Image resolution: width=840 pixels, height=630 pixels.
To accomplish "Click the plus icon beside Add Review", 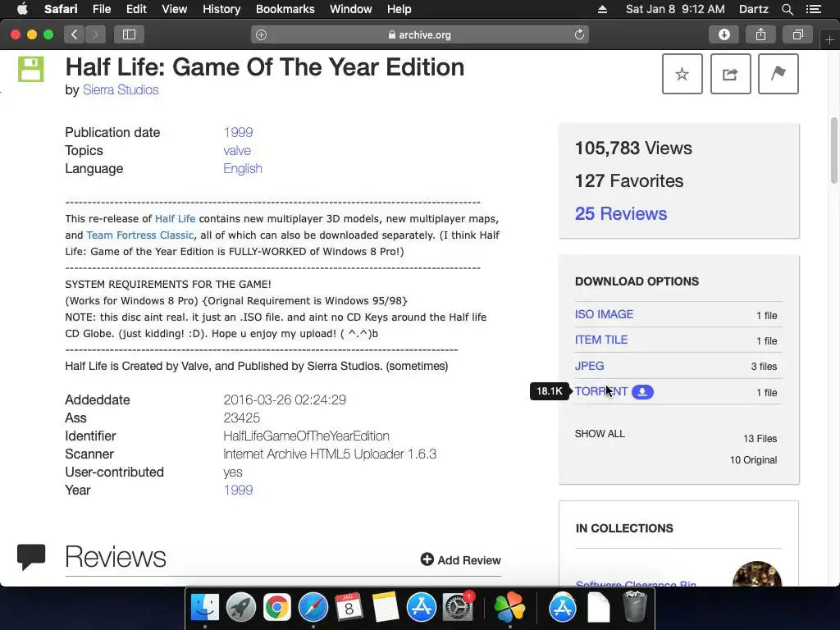I will 427,559.
